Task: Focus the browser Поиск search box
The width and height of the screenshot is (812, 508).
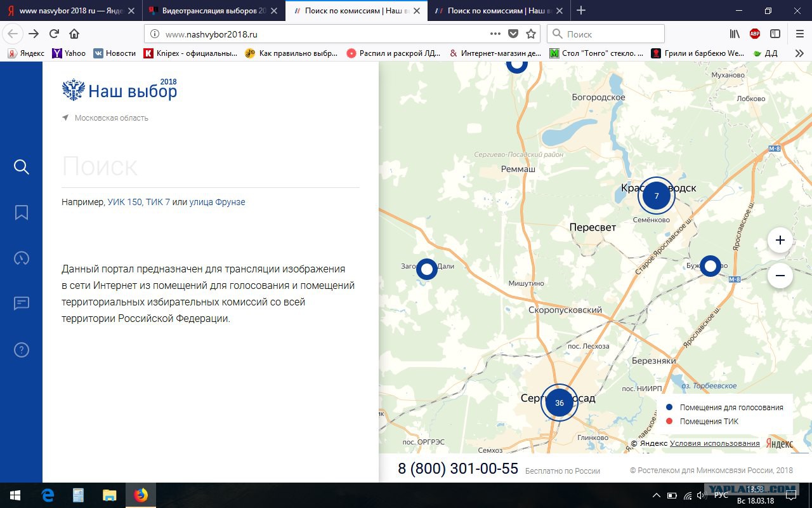Action: [606, 34]
